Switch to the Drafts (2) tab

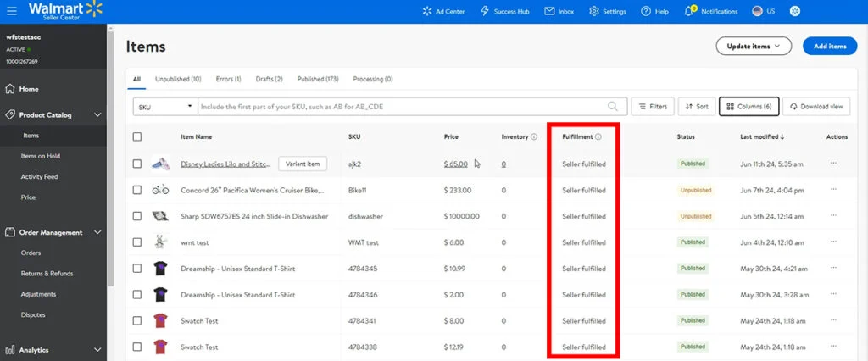pos(269,79)
